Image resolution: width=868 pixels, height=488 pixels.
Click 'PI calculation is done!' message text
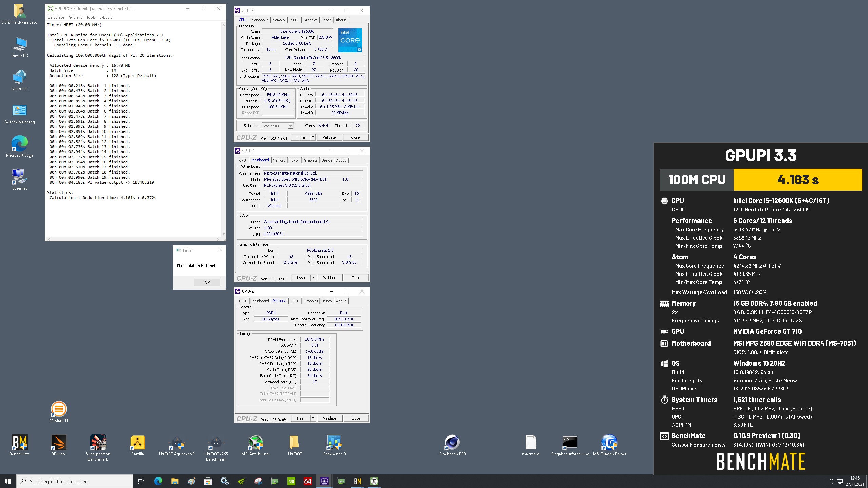click(x=196, y=266)
